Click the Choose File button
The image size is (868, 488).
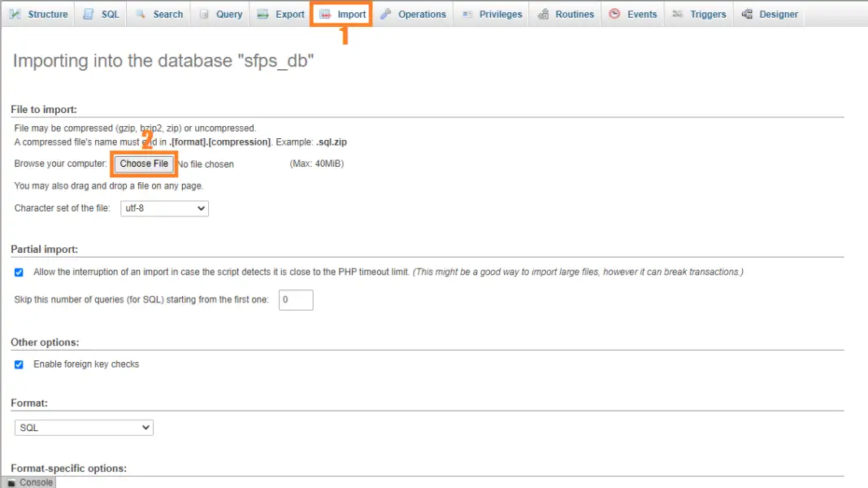144,163
